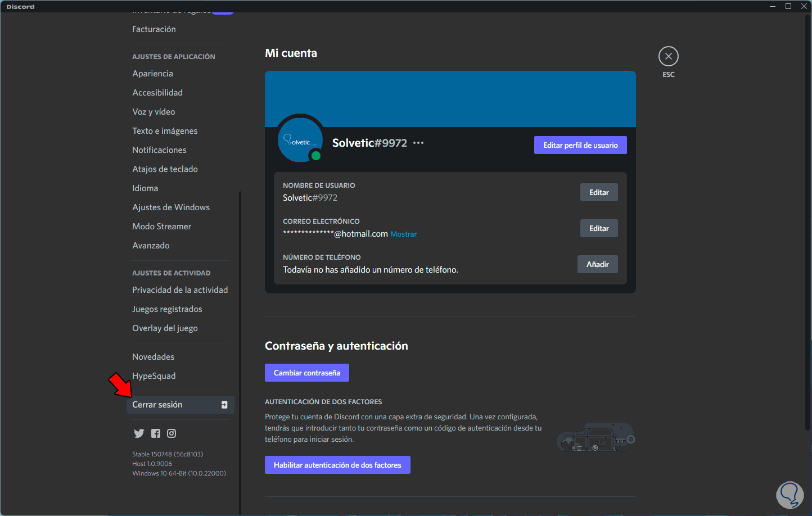Click the Mi cuenta heading
This screenshot has height=516, width=812.
(x=291, y=53)
